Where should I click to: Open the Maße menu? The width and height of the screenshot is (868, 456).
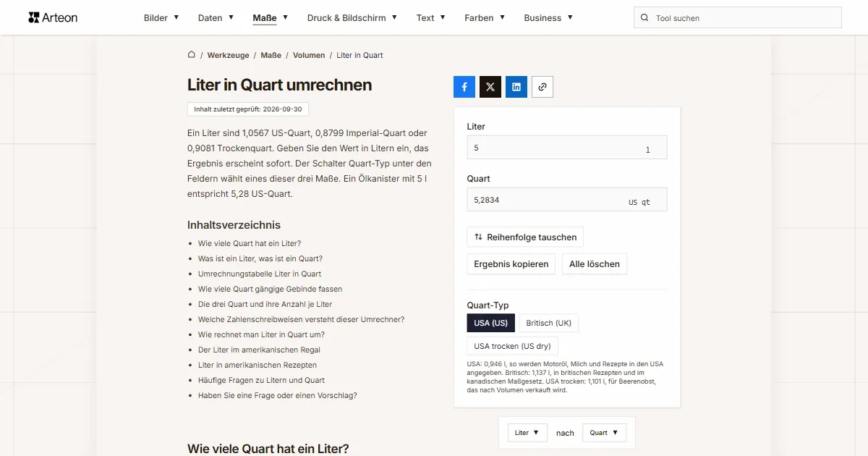pyautogui.click(x=271, y=18)
